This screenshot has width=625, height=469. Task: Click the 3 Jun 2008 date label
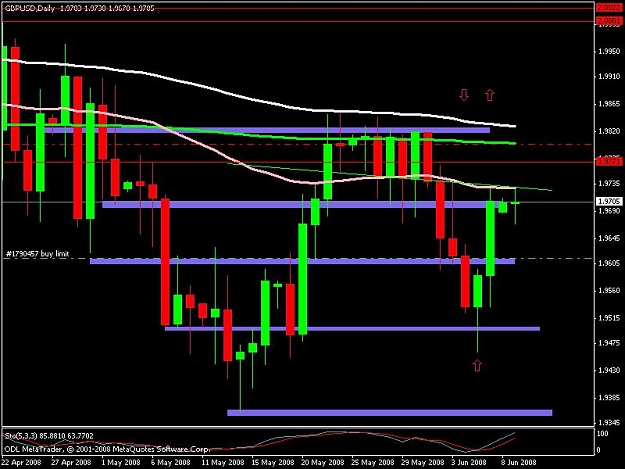click(469, 462)
